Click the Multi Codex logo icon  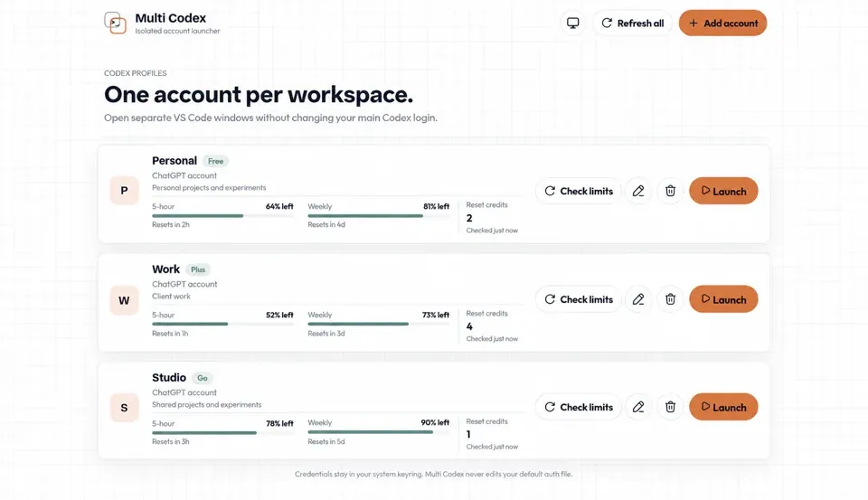coord(115,23)
